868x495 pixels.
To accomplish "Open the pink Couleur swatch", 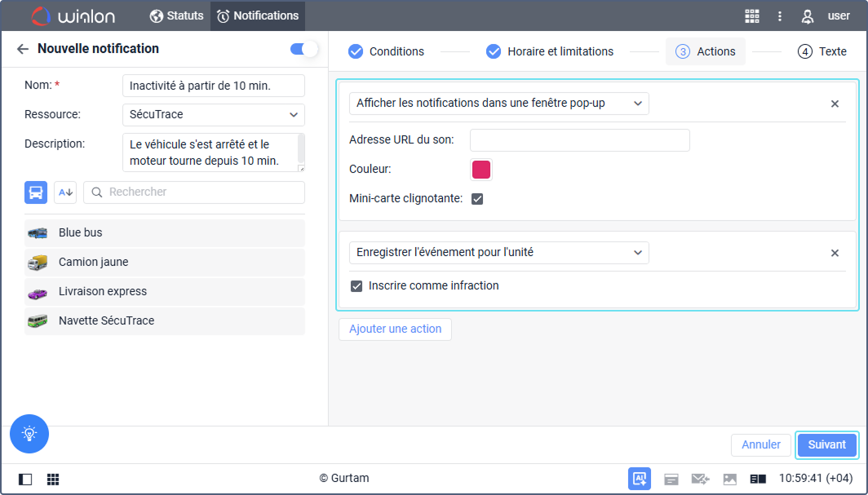I will [481, 170].
